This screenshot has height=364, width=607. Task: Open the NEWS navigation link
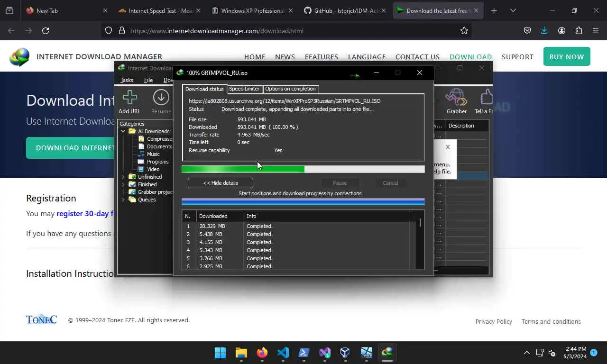(x=285, y=57)
